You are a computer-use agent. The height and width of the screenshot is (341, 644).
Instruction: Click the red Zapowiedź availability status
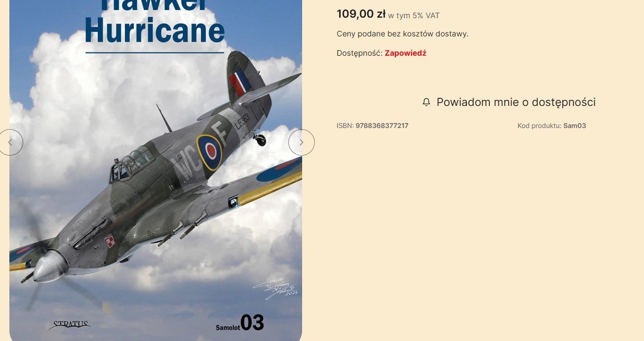coord(405,53)
